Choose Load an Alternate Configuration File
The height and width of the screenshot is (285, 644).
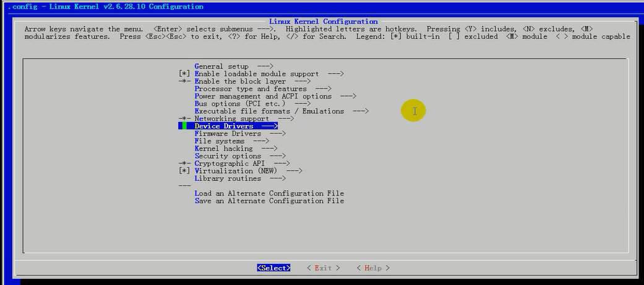(269, 193)
